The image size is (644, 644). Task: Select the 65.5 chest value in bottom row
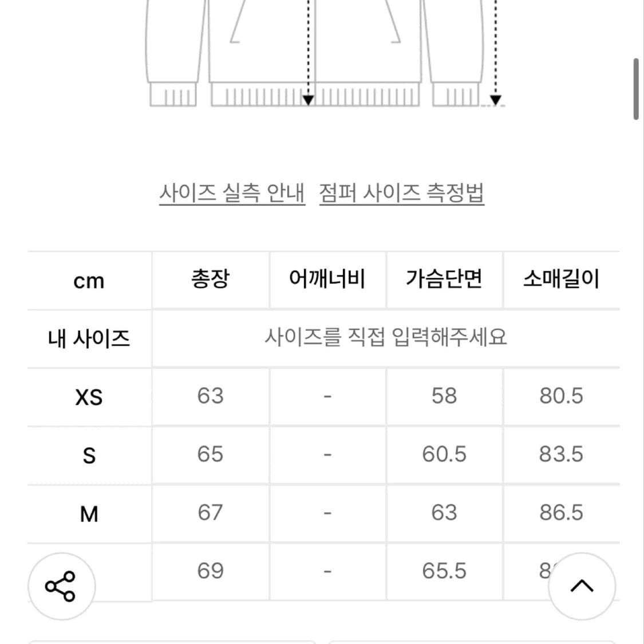coord(444,571)
